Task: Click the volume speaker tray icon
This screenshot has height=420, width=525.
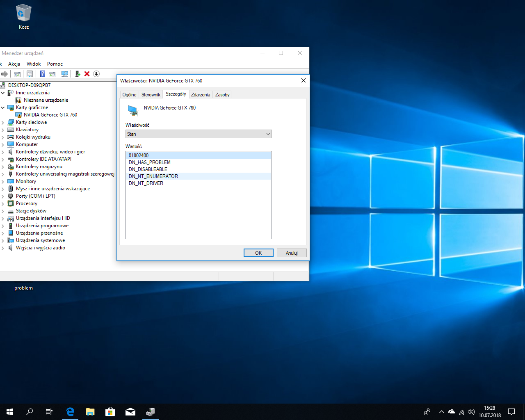Action: coord(471,412)
